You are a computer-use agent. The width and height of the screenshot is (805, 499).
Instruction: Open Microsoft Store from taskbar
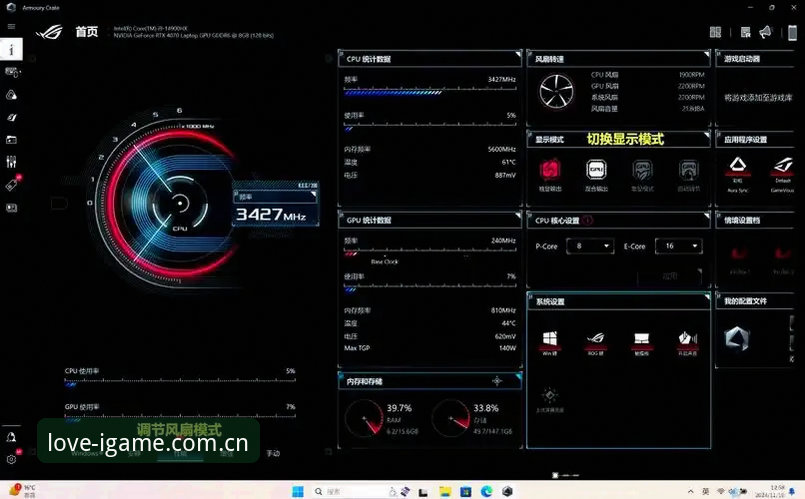coord(465,491)
